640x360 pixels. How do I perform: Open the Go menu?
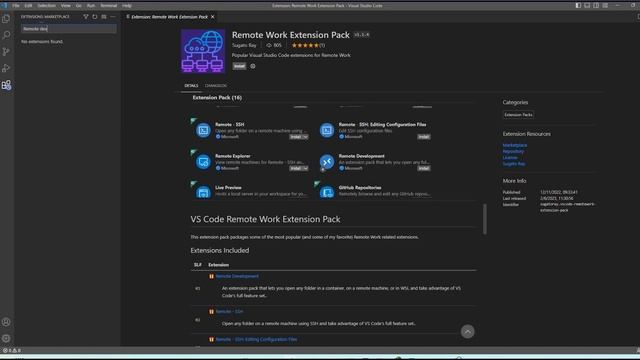click(x=78, y=6)
